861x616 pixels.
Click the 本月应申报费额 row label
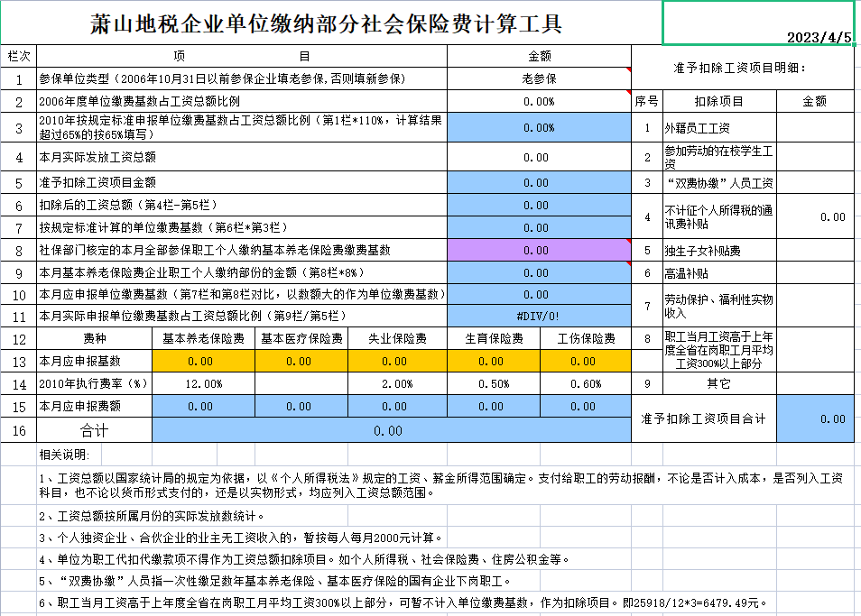tap(95, 407)
